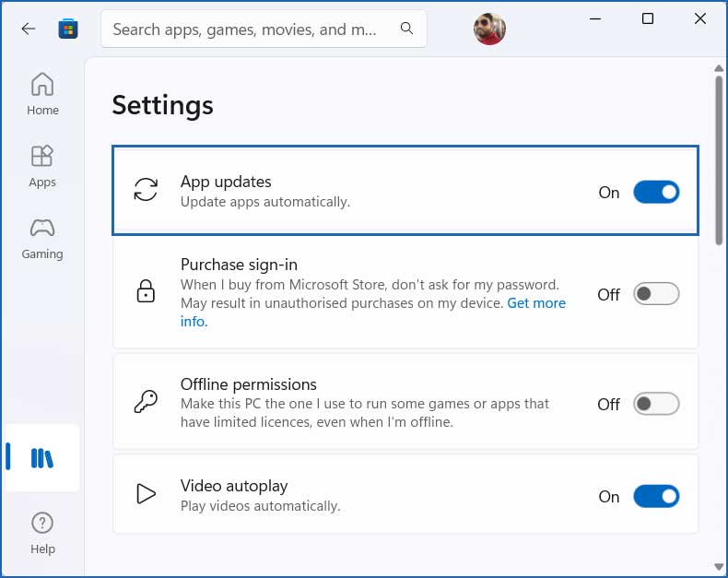Screen dimensions: 728x578
Task: Click the Video autoplay play icon
Action: point(146,493)
